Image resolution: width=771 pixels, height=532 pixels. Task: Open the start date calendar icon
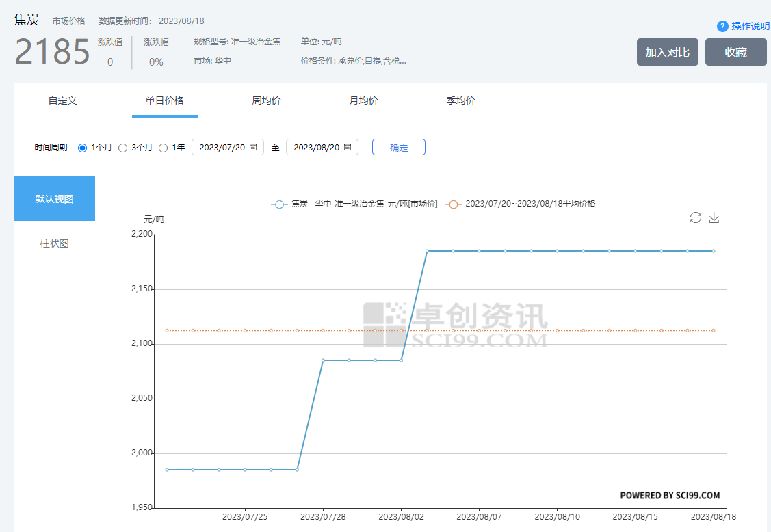pos(253,146)
